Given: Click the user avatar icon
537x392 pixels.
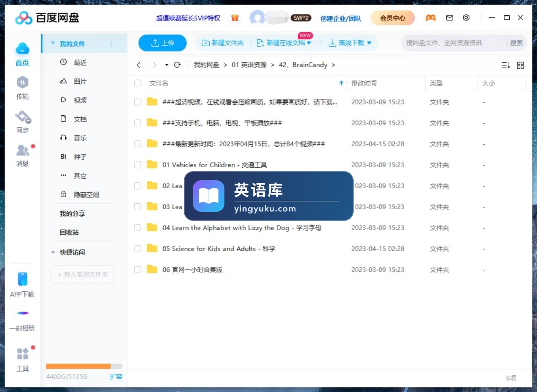Looking at the screenshot, I should click(257, 18).
